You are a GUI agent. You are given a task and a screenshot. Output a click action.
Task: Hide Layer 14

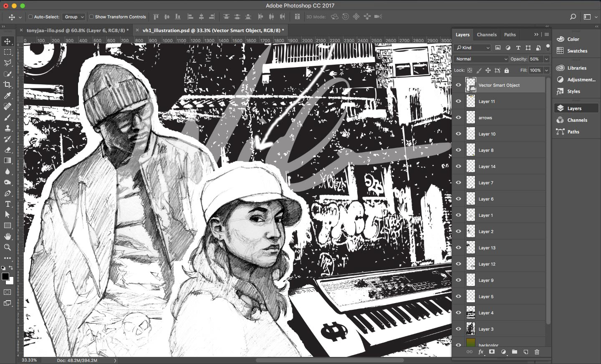458,166
